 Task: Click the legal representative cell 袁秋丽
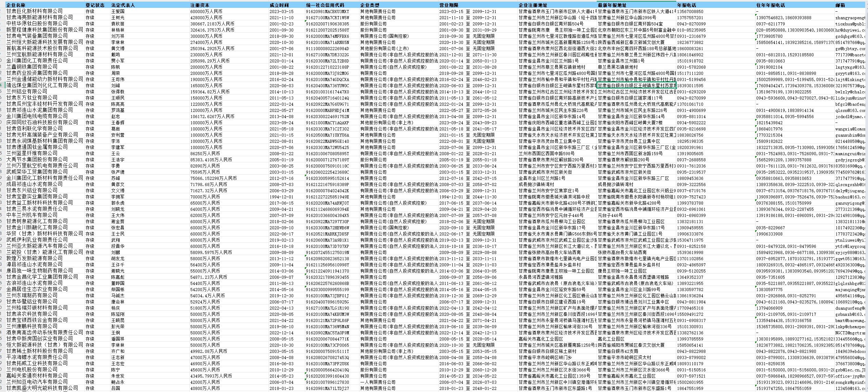point(118,24)
